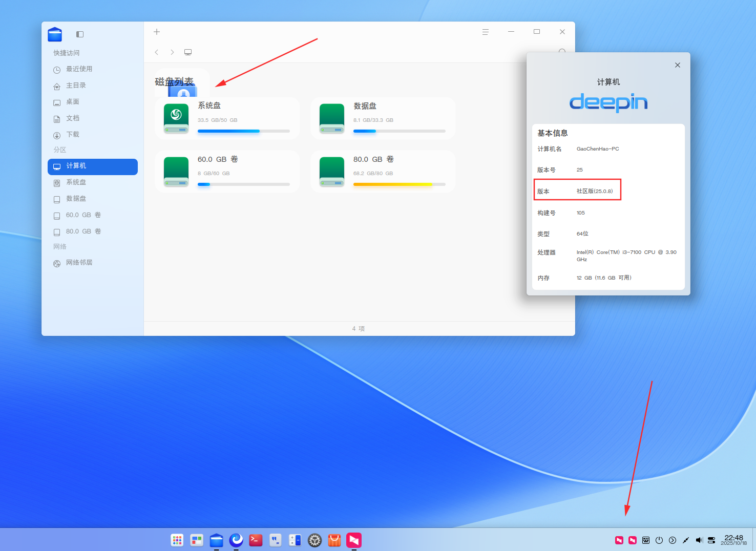Viewport: 756px width, 551px height.
Task: Click the 60.0 GB 卷 usage bar
Action: pyautogui.click(x=244, y=184)
